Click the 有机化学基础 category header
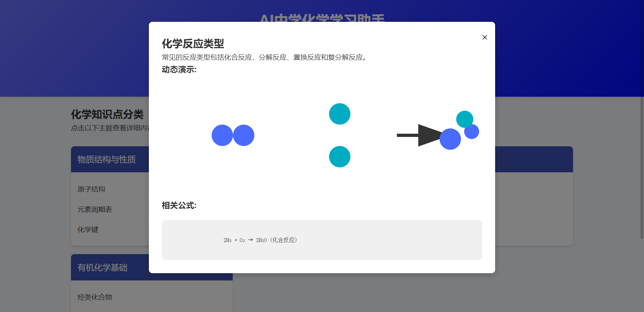 [x=102, y=268]
